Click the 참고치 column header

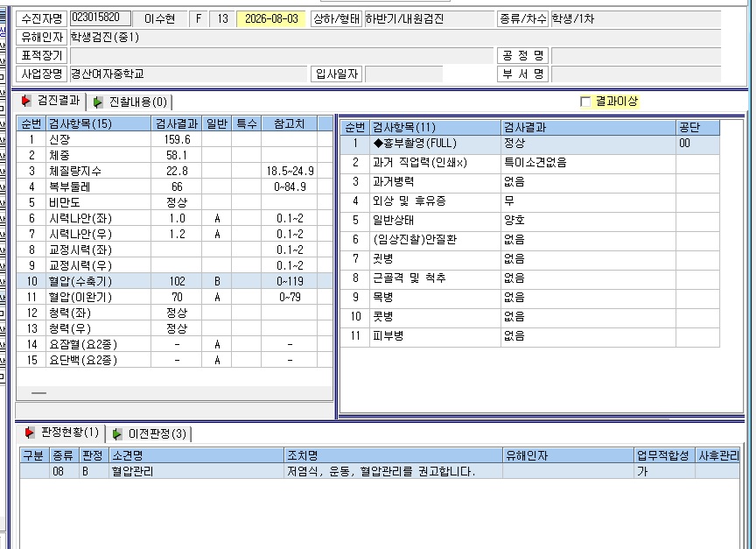coord(290,123)
